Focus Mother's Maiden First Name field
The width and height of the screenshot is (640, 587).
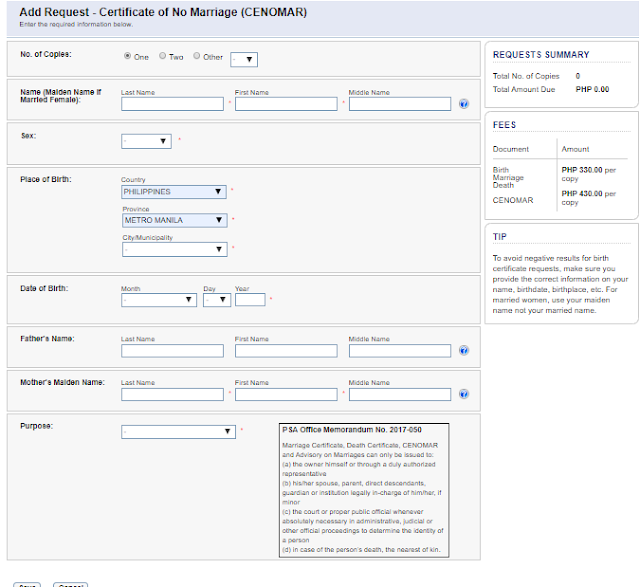click(286, 394)
